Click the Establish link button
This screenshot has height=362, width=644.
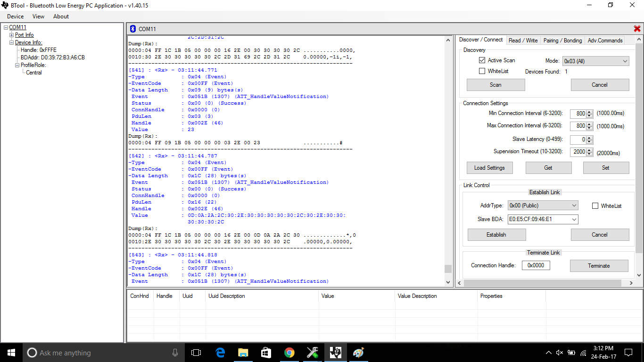click(496, 235)
